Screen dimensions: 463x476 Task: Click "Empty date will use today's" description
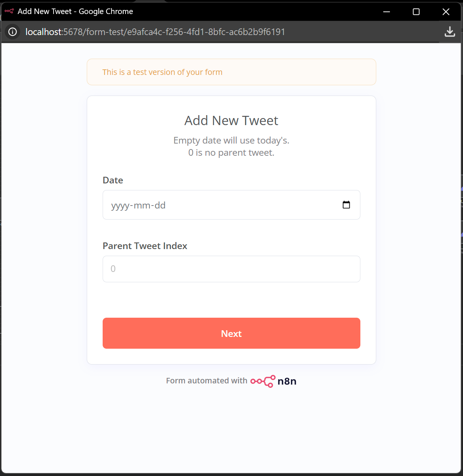[231, 141]
